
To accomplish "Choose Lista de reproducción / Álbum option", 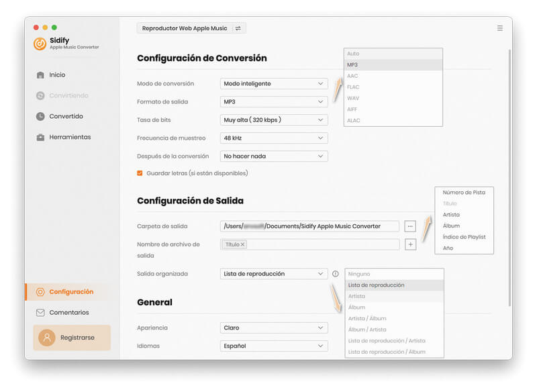I will pyautogui.click(x=395, y=352).
